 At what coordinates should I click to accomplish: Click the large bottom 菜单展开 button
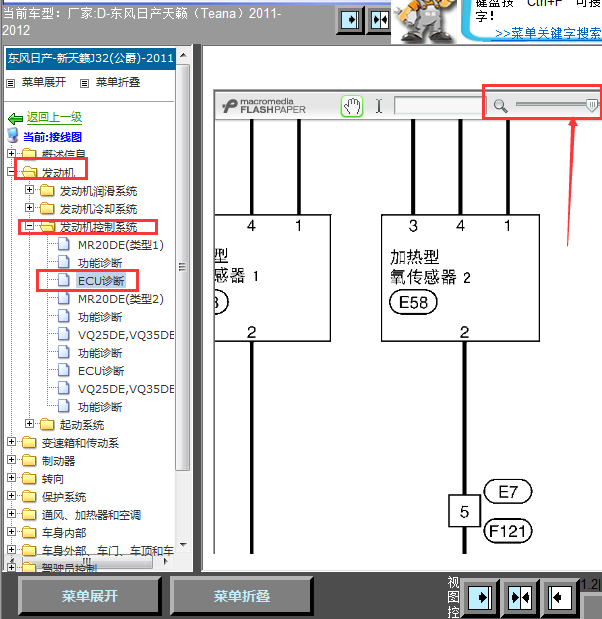point(90,596)
